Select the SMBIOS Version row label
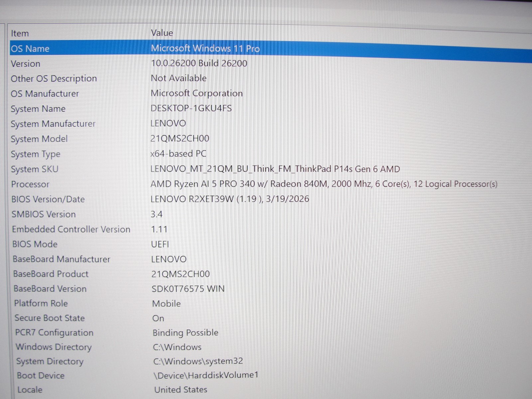Screen dimensions: 532x399 pyautogui.click(x=44, y=214)
